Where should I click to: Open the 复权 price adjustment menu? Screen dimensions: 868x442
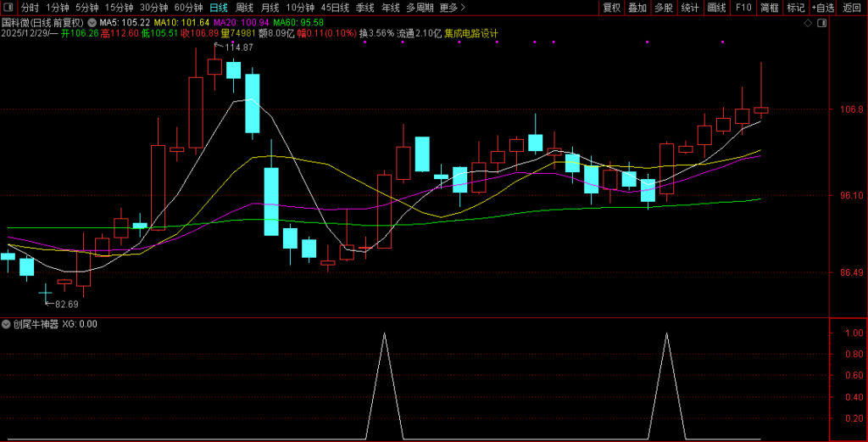[611, 8]
